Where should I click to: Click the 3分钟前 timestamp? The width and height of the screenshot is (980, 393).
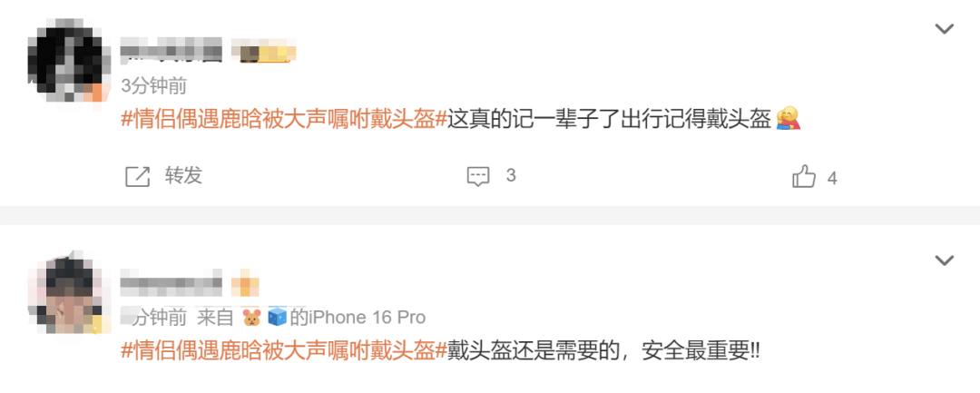point(153,85)
